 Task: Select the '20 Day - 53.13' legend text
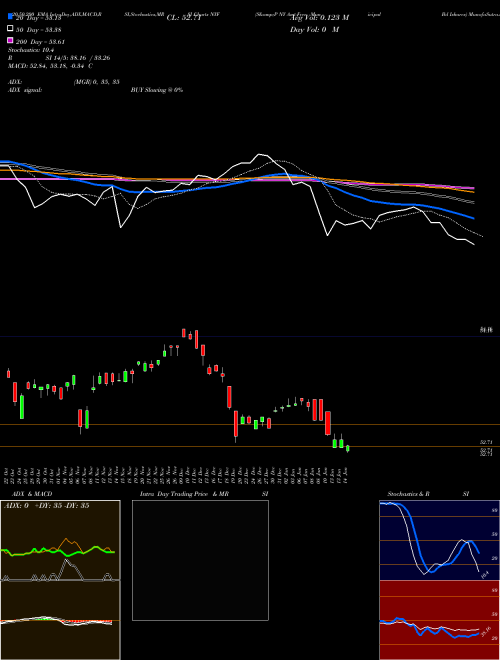point(39,18)
